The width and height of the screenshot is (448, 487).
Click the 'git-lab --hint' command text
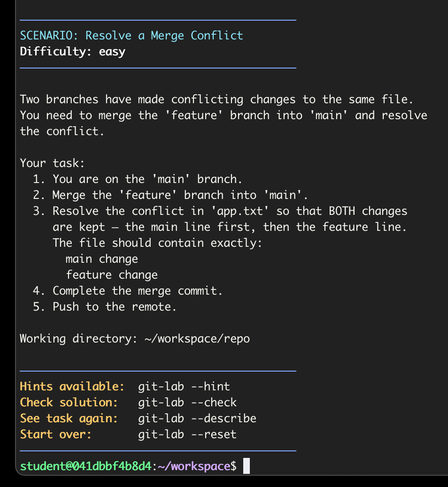point(184,387)
